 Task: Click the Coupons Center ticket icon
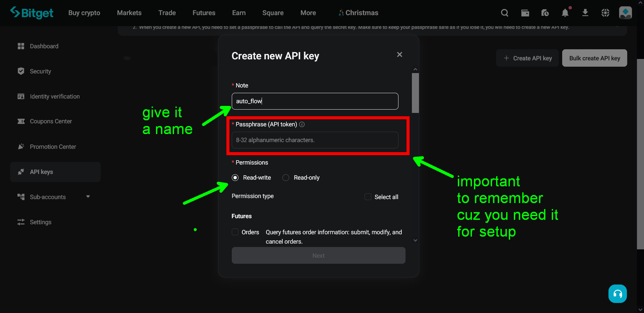[21, 121]
